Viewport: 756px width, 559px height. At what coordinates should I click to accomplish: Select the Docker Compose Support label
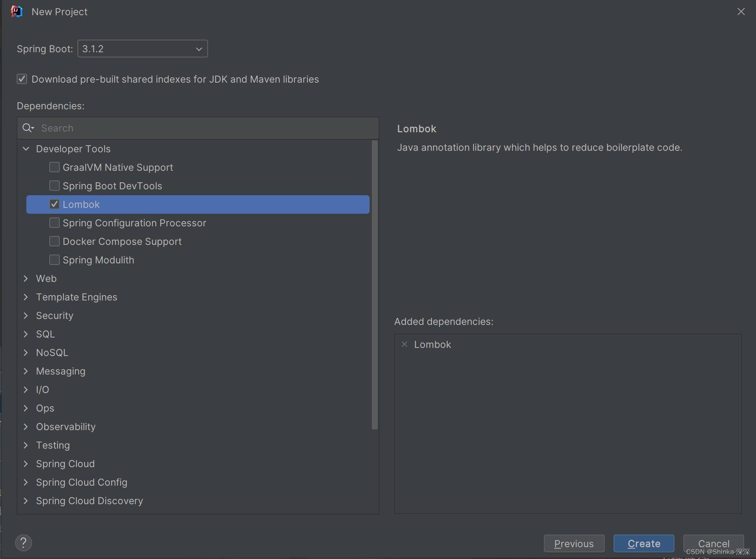tap(122, 242)
